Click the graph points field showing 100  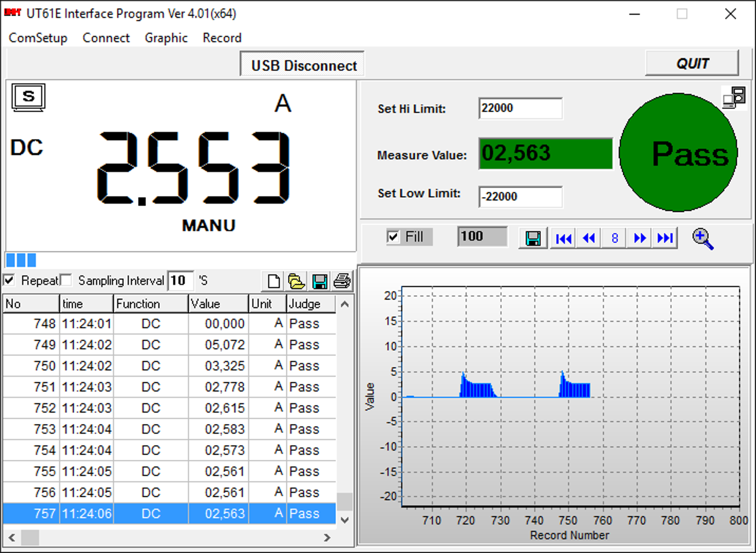[482, 236]
